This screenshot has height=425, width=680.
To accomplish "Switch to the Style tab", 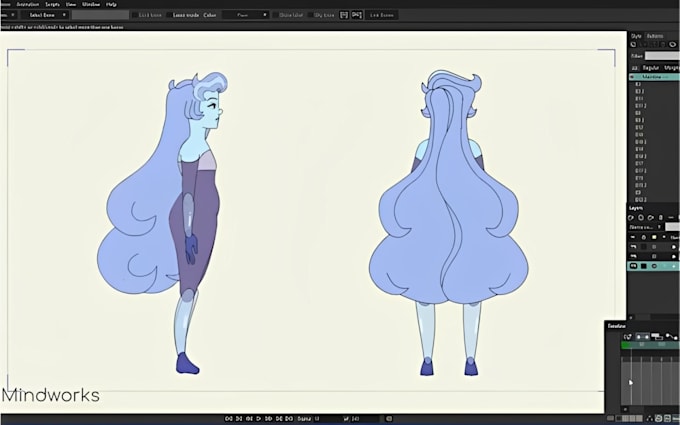I will (636, 36).
